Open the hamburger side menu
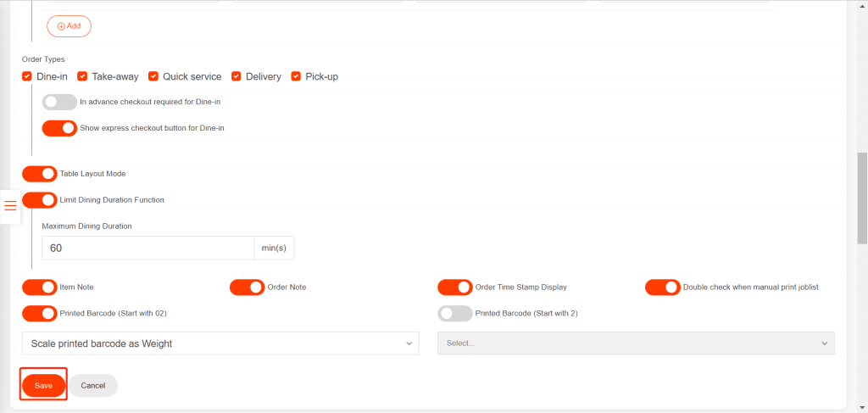 [10, 206]
